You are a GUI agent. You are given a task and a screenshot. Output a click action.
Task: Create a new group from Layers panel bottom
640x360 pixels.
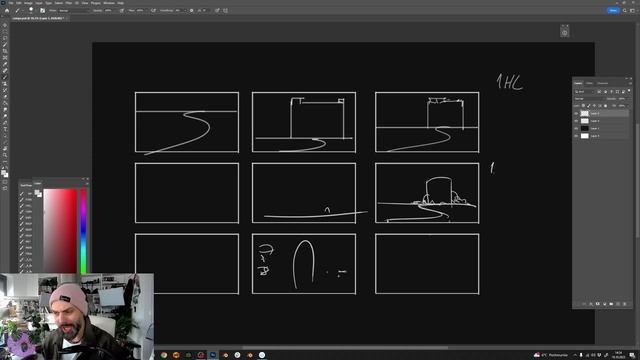611,304
